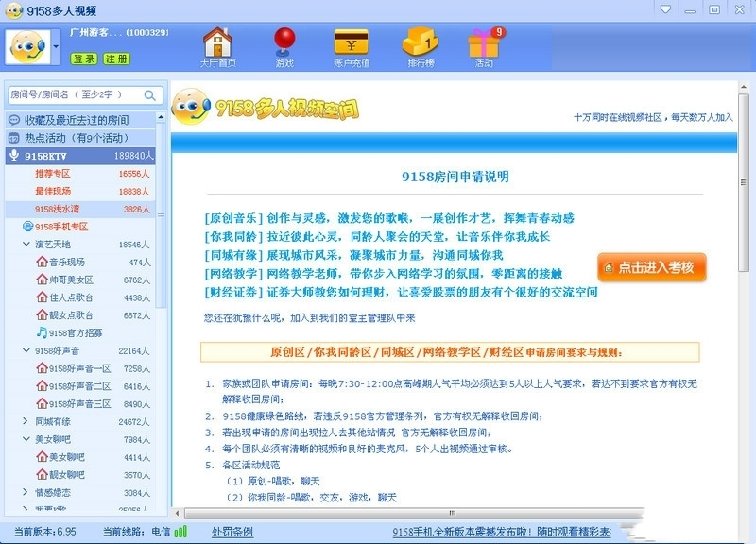
Task: Click the horizontal scrollbar thumb
Action: click(x=414, y=513)
